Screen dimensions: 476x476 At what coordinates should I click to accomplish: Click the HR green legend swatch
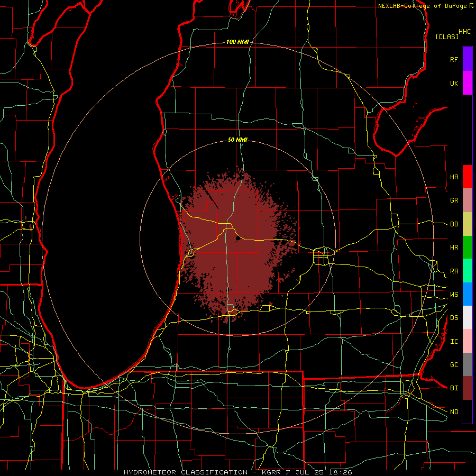point(467,248)
